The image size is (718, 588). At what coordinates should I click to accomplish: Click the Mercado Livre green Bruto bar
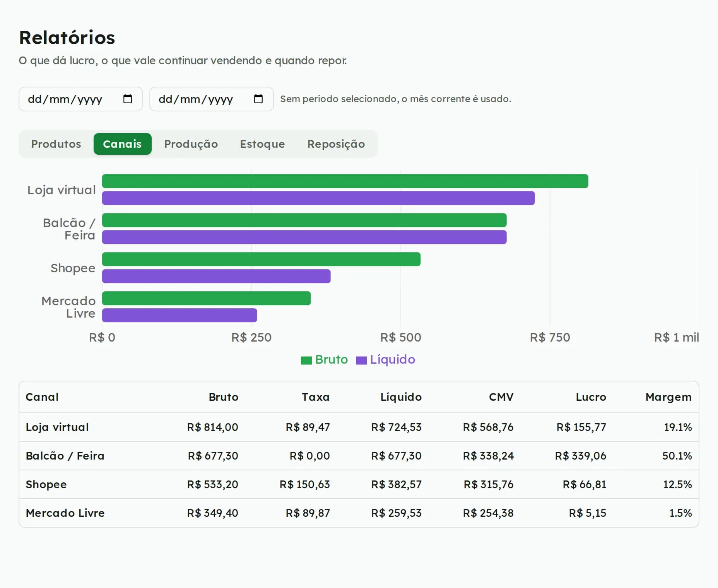click(x=206, y=298)
